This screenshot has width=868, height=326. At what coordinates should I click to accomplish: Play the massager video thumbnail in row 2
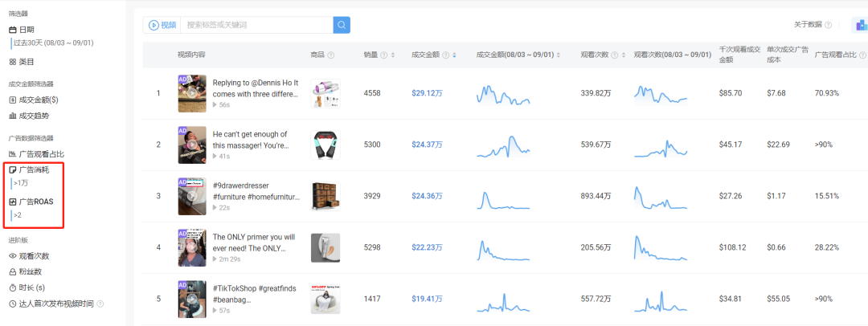click(x=192, y=145)
